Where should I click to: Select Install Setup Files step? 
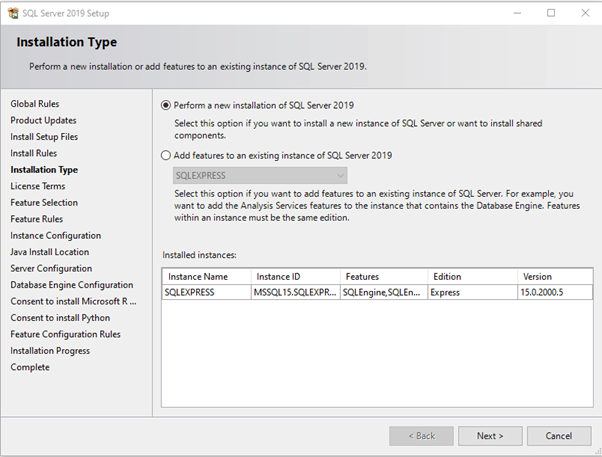coord(44,137)
